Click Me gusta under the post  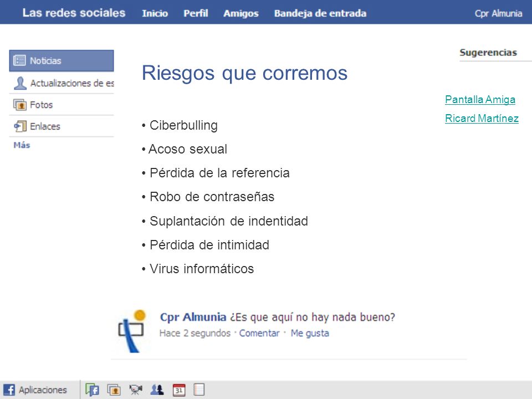pos(310,333)
